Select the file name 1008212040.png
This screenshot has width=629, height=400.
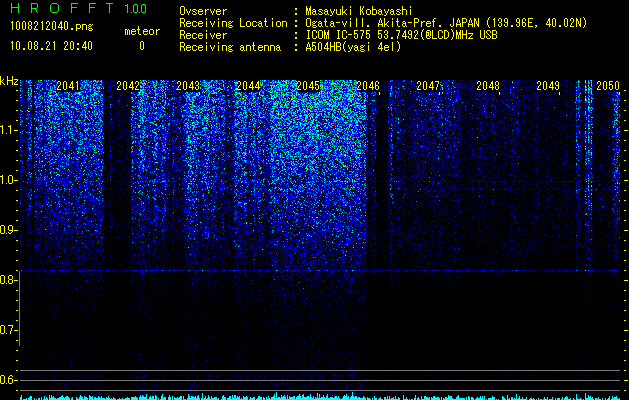tap(52, 26)
